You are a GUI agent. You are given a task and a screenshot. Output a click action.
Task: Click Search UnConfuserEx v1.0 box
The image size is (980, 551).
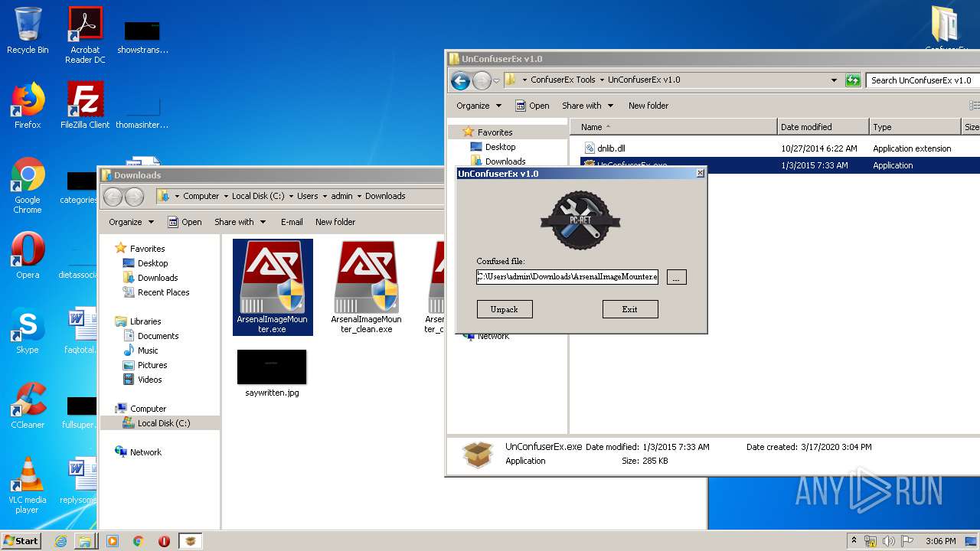click(922, 80)
